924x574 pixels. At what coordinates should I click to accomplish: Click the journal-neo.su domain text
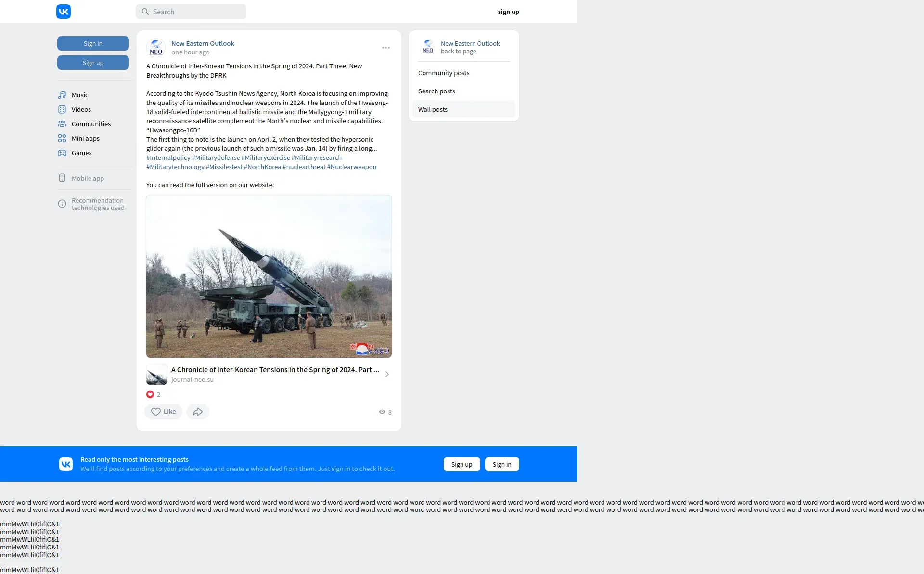tap(192, 379)
